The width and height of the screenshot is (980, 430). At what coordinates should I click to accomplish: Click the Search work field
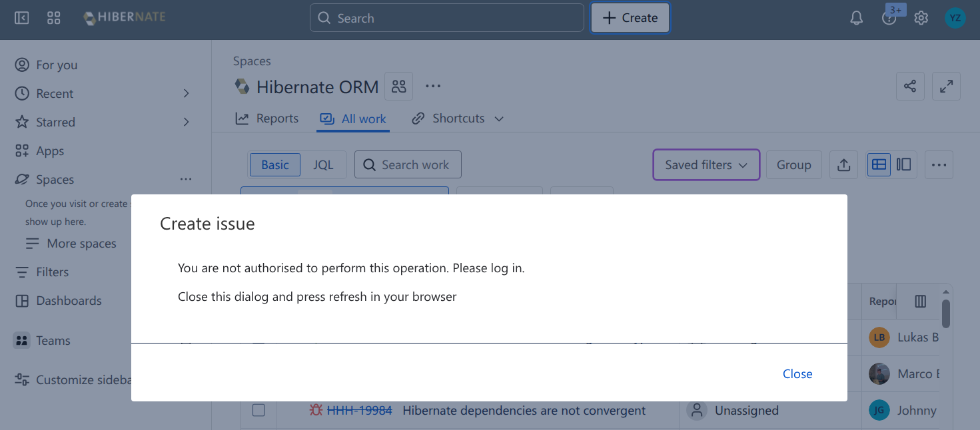[x=408, y=164]
